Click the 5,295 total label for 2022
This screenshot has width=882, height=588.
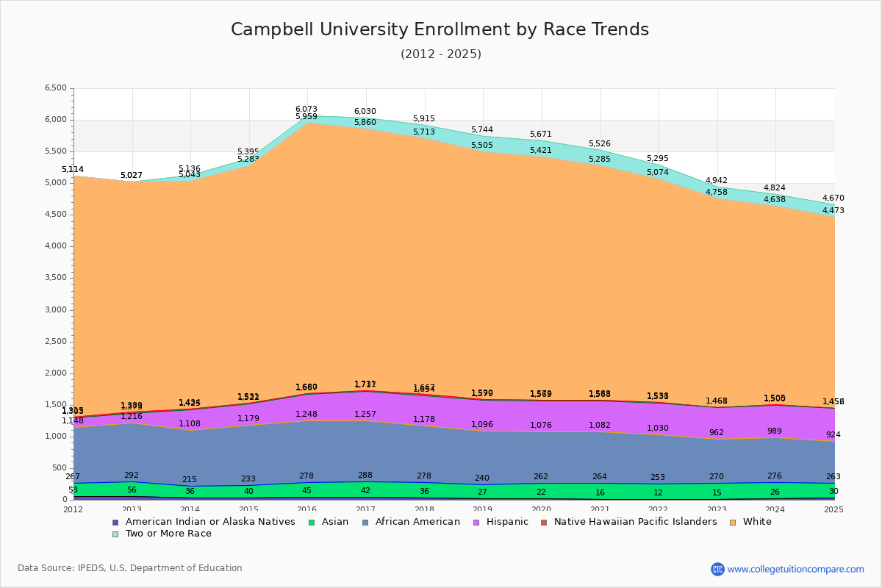click(658, 158)
